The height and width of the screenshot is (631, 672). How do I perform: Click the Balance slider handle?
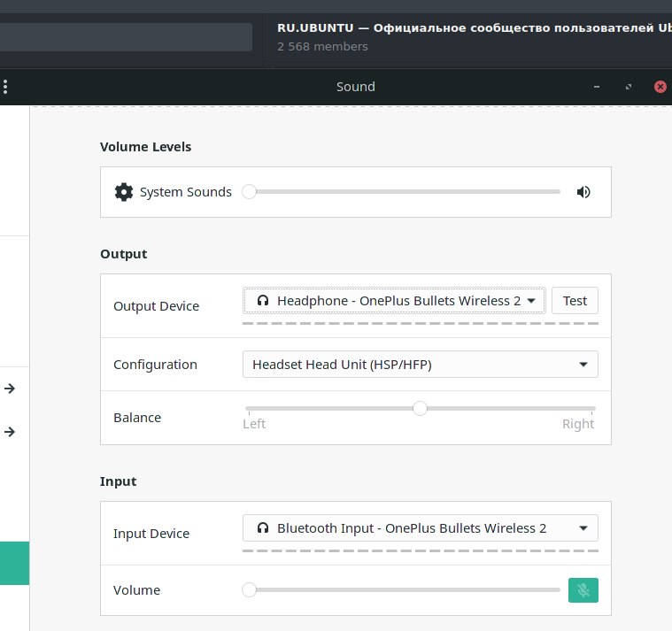420,408
